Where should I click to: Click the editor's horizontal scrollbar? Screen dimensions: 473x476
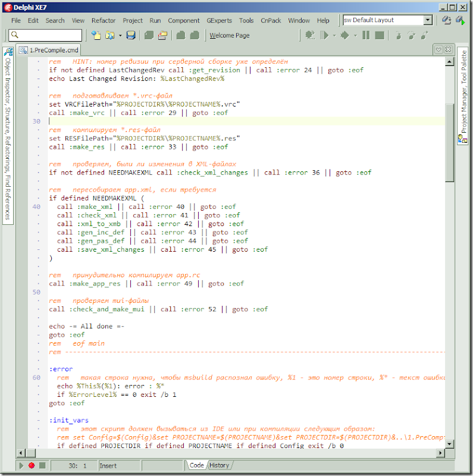click(x=238, y=453)
